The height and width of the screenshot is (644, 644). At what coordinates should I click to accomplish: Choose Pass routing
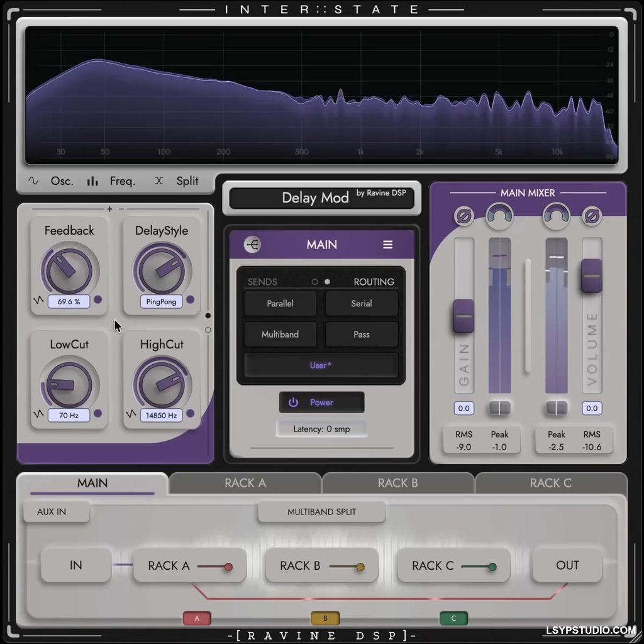(x=362, y=335)
